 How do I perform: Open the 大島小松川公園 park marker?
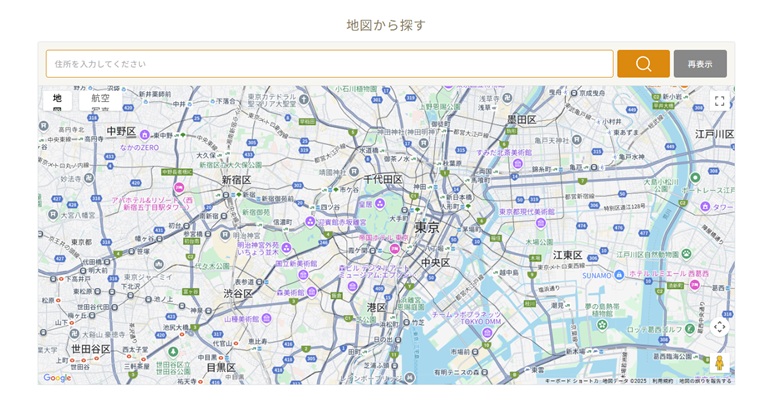click(x=695, y=178)
